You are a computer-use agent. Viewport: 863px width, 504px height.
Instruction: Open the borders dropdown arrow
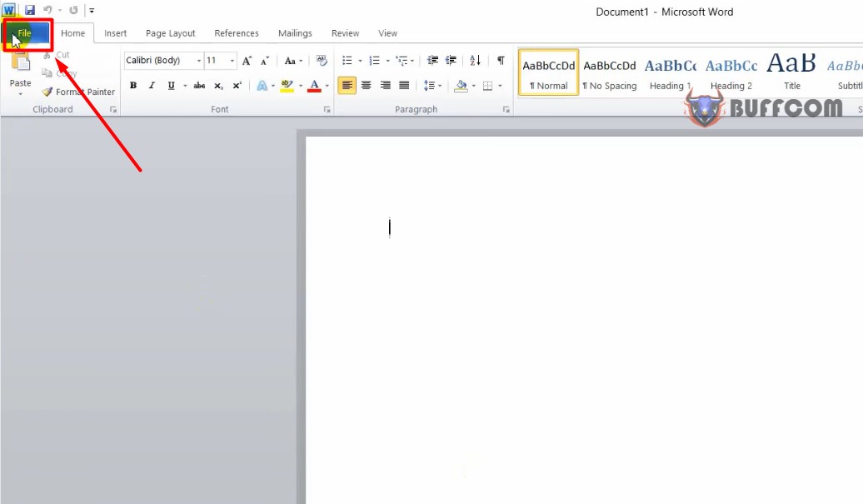tap(500, 85)
